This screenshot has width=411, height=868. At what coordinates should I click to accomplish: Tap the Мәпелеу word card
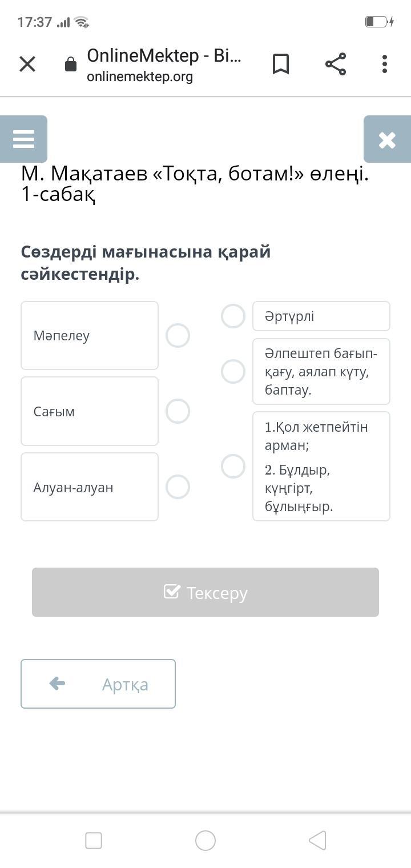pyautogui.click(x=90, y=336)
